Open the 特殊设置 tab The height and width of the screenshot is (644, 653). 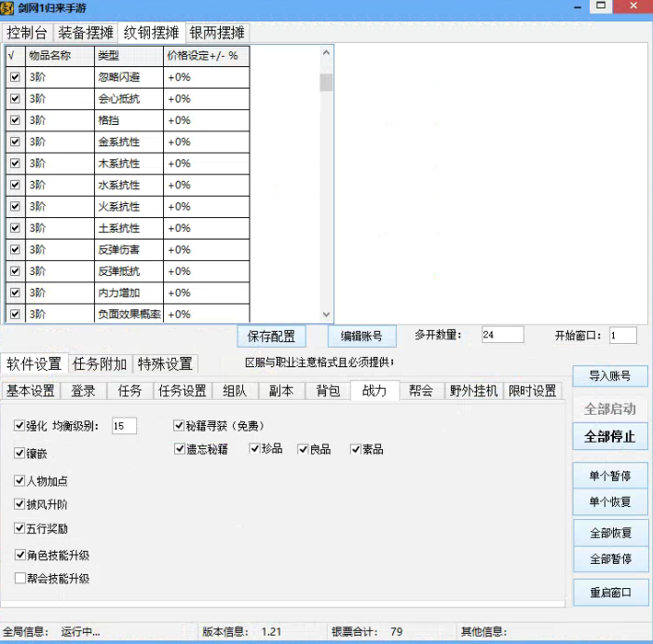pos(165,364)
